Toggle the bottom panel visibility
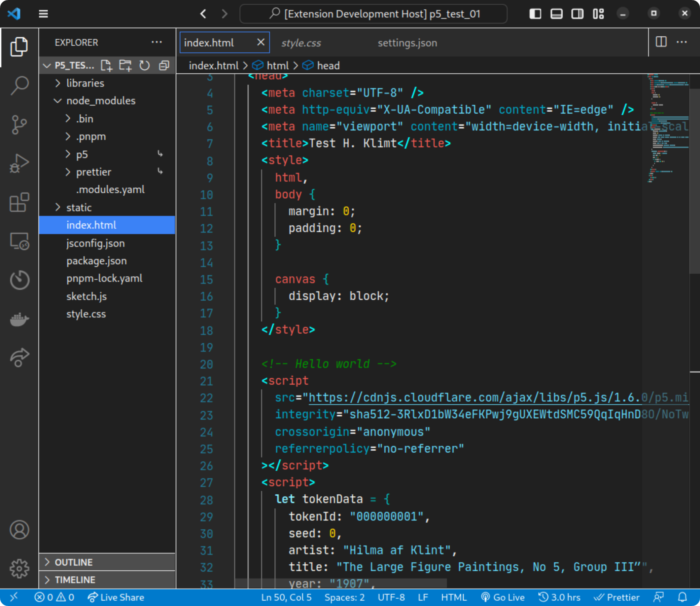The image size is (700, 606). click(556, 14)
